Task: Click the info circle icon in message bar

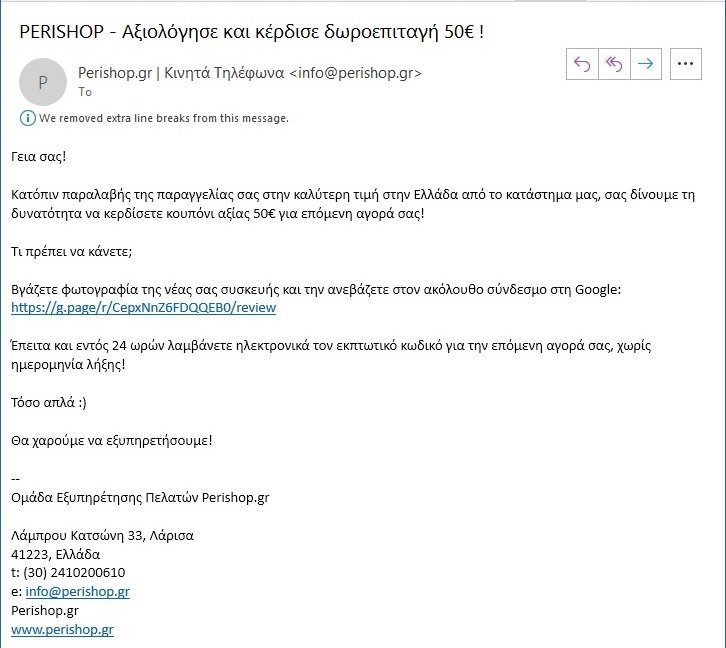Action: click(x=28, y=118)
